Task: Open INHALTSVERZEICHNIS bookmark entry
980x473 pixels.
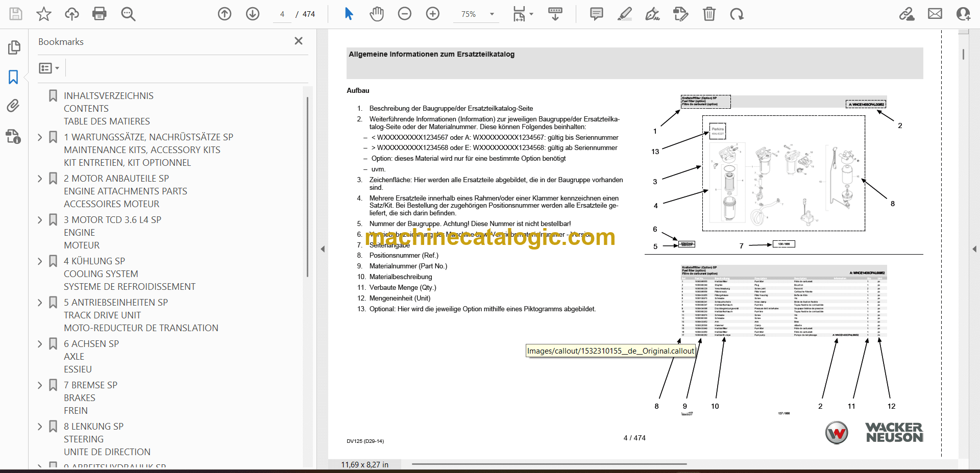Action: click(x=108, y=96)
